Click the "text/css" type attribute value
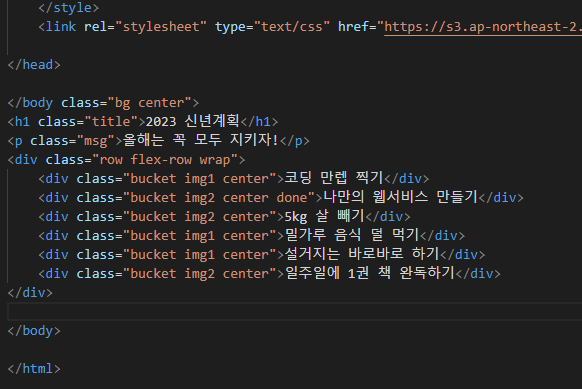The width and height of the screenshot is (582, 389). coord(292,27)
